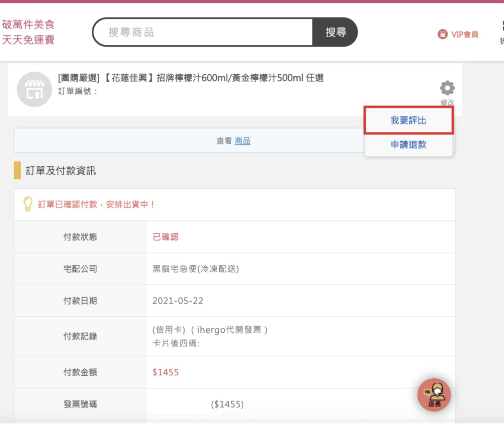Click the 已確認 payment status
Screen dimensions: 504x430
click(165, 237)
